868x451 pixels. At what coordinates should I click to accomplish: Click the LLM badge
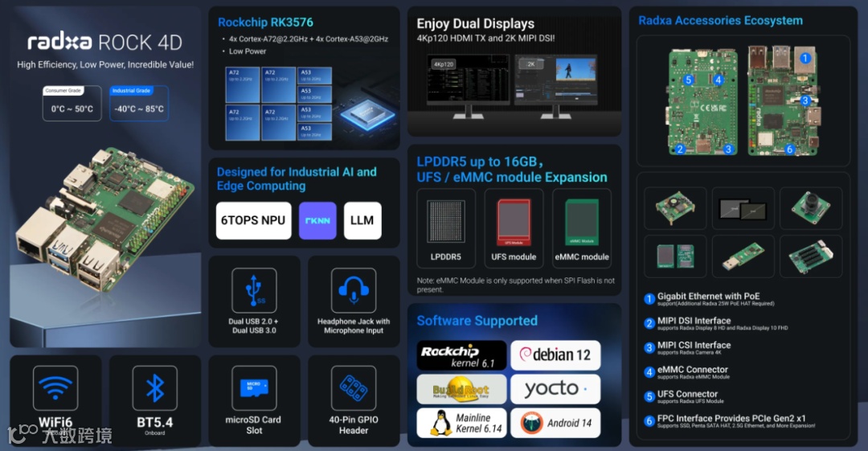[x=362, y=220]
